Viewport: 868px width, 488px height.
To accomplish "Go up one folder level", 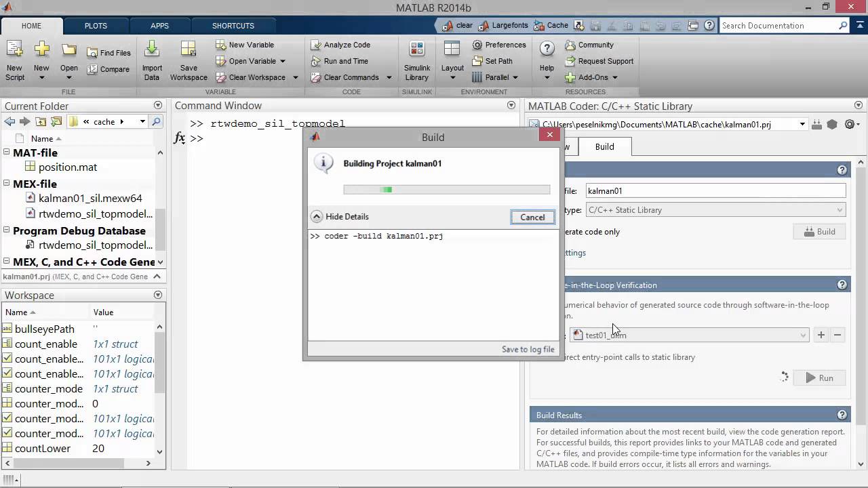I will tap(41, 122).
